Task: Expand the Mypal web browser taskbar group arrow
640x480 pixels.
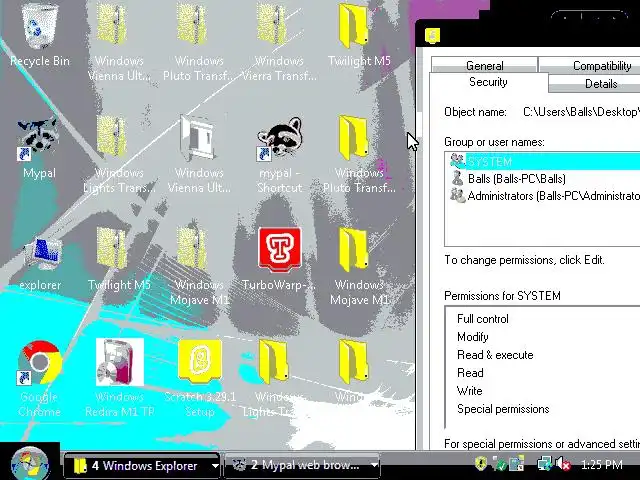Action: click(x=374, y=466)
